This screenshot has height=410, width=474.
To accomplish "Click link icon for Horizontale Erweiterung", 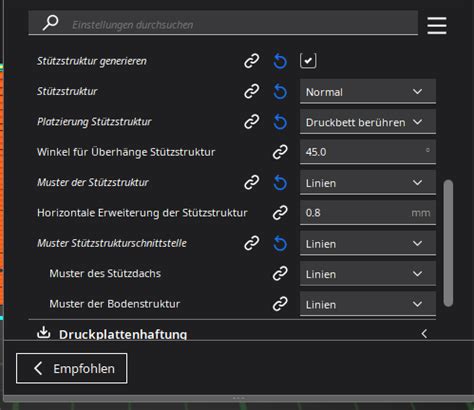I will (280, 213).
